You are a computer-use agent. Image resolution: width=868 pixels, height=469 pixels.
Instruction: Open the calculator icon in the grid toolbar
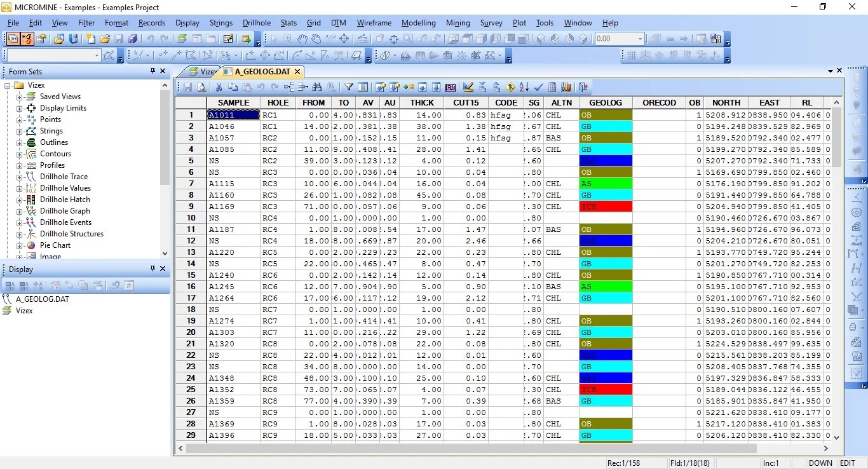coord(553,87)
